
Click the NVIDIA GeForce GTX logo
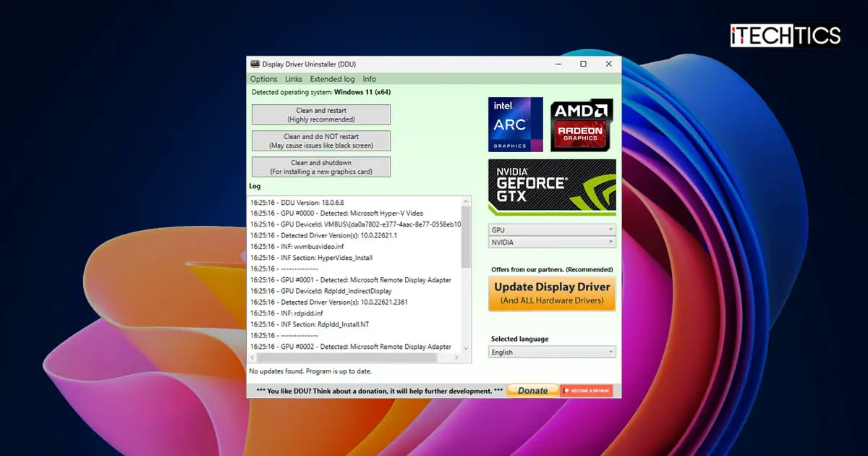tap(552, 186)
